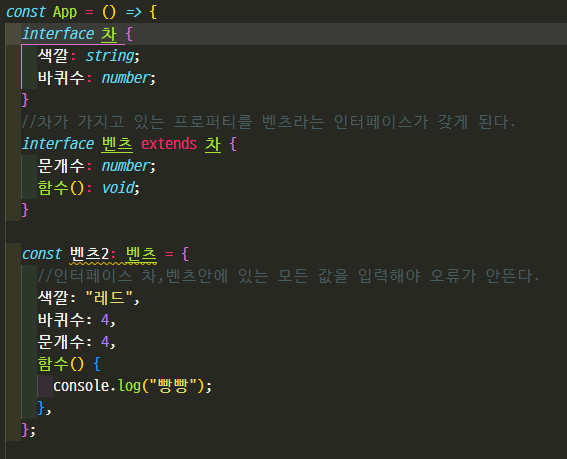
Task: Click the 바퀴수: 4, line in the object
Action: [77, 320]
